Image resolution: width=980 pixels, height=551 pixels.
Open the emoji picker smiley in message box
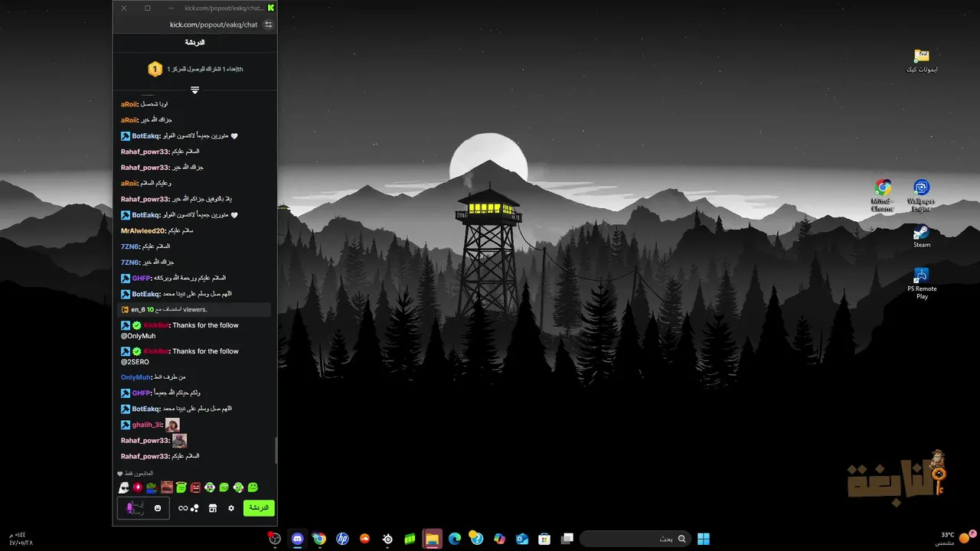click(x=158, y=508)
